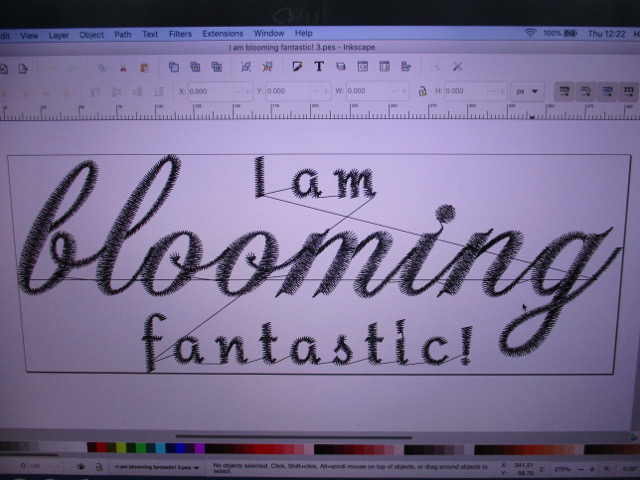Open the Object menu
Screen dimensions: 640x480
(91, 35)
